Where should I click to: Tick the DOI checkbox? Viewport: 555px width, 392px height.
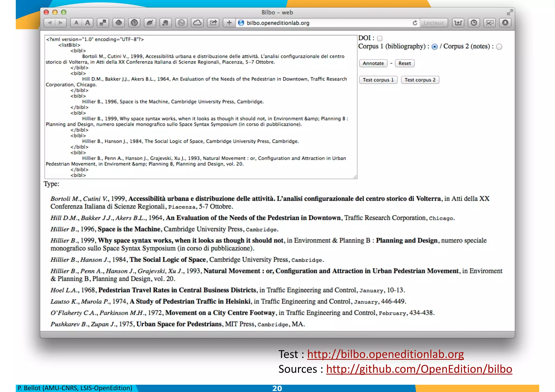coord(380,38)
